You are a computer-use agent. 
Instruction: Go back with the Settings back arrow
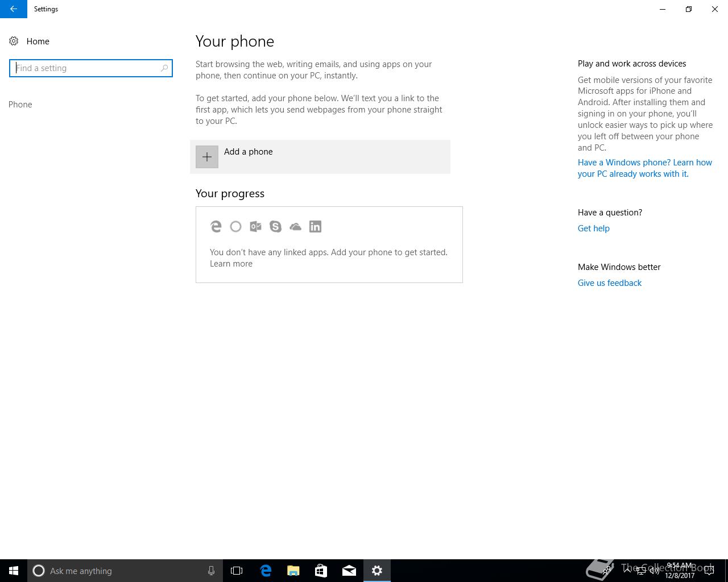point(14,9)
